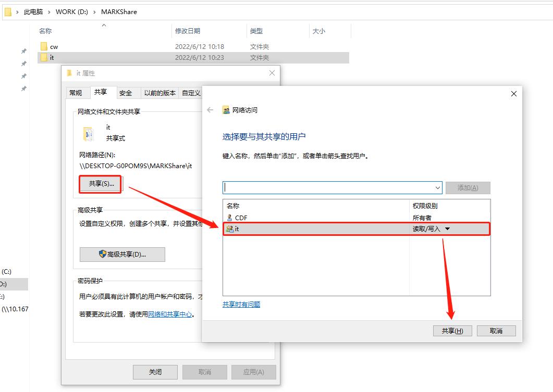Switch to the 安全 tab

click(x=126, y=92)
